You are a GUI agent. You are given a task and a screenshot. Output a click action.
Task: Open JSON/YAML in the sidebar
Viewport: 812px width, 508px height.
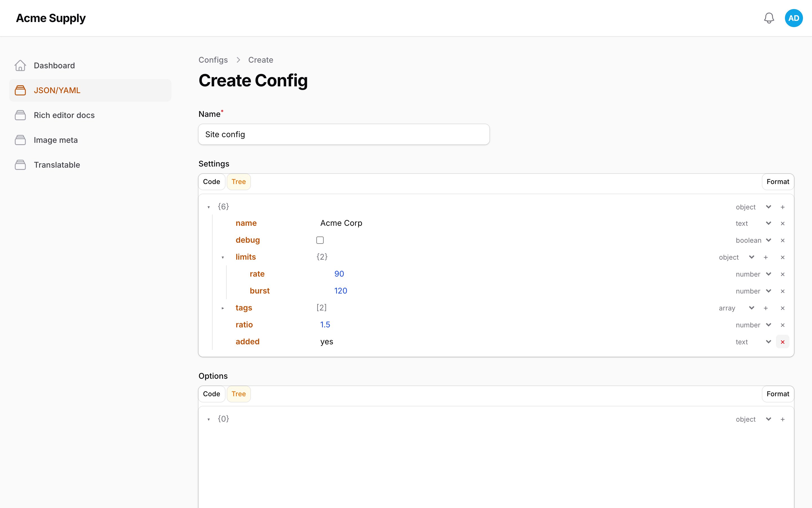coord(90,90)
